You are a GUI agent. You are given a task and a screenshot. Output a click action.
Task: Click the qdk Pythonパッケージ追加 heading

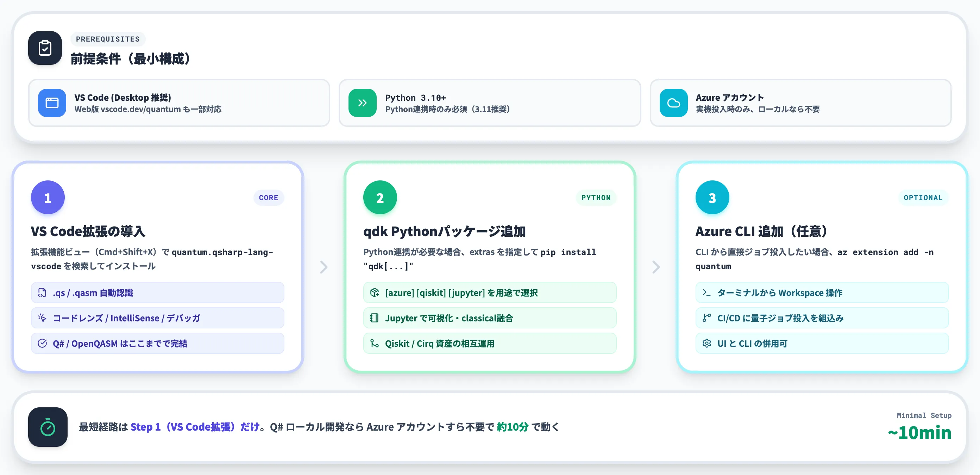pos(444,231)
